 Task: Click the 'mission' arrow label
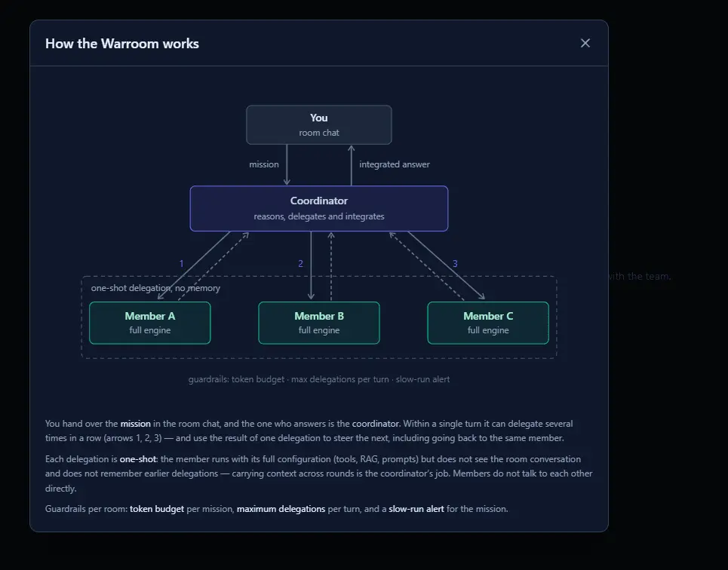264,164
